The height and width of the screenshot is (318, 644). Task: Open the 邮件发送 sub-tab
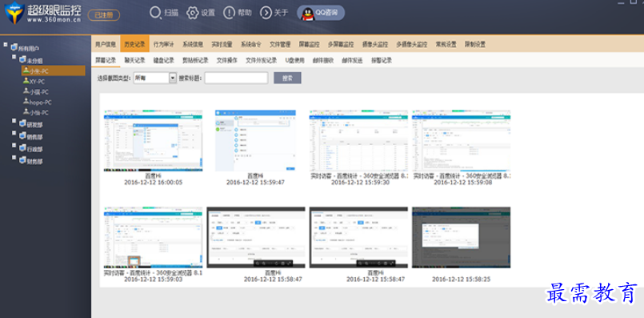tap(352, 60)
